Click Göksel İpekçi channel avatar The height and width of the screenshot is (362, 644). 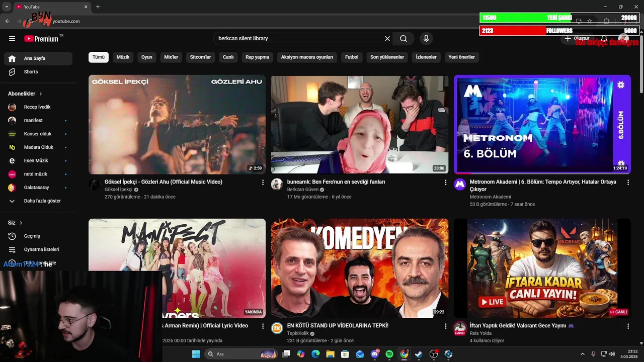95,185
